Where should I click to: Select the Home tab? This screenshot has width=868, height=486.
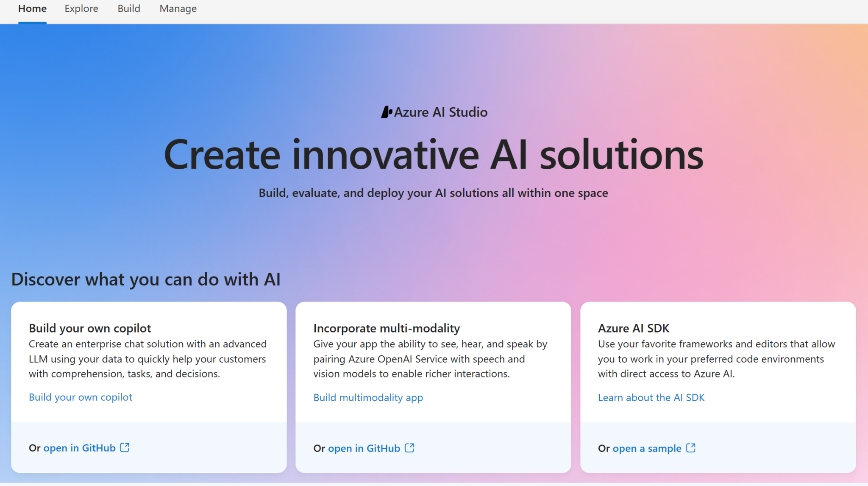pos(32,8)
